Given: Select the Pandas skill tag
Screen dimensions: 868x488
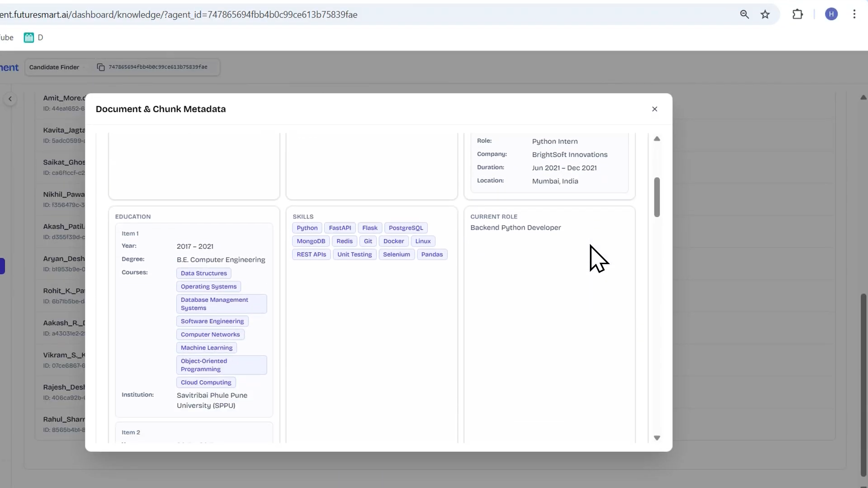Looking at the screenshot, I should pos(432,254).
